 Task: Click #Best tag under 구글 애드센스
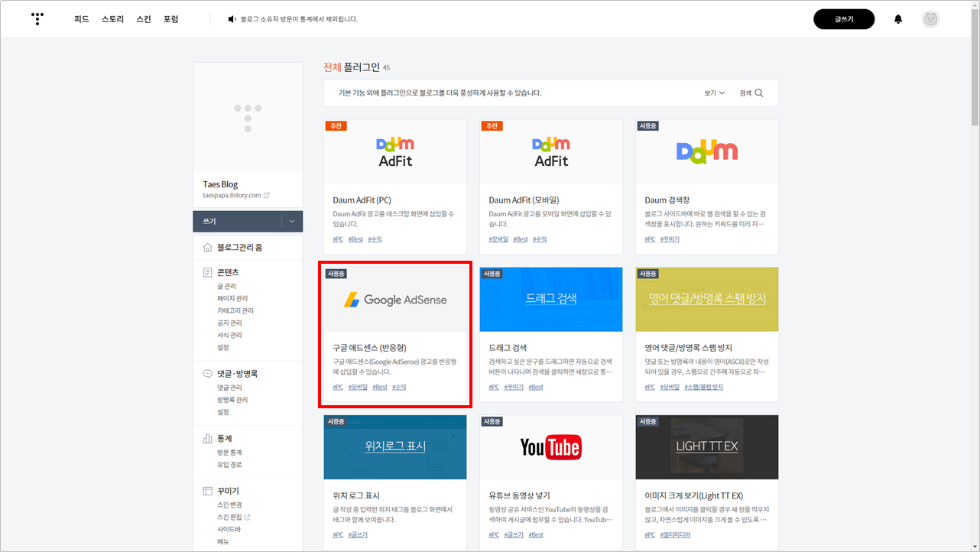(380, 387)
